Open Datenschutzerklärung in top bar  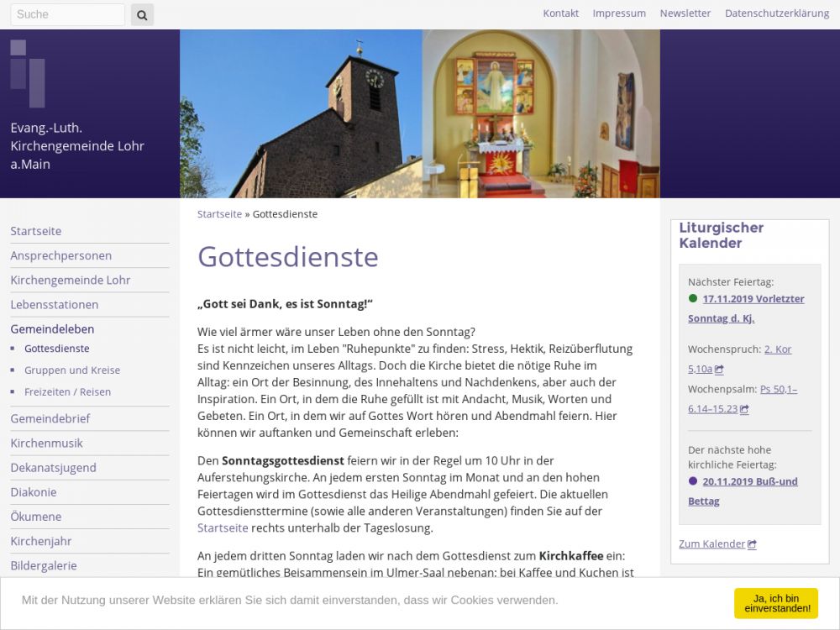click(776, 13)
